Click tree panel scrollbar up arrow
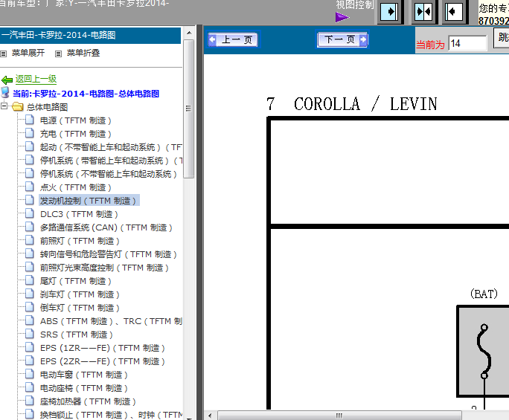 click(x=189, y=33)
